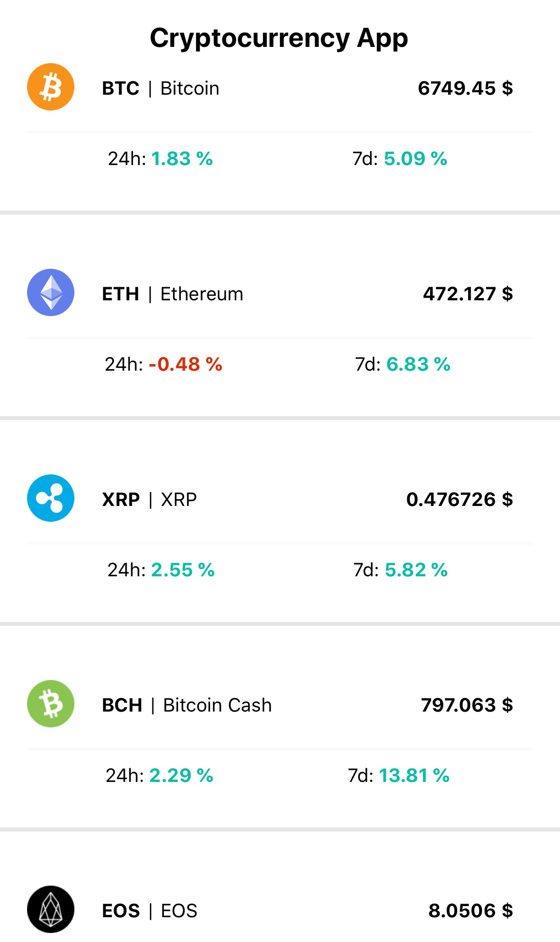560x942 pixels.
Task: Click the BTC price 6749.45 $
Action: coord(466,88)
